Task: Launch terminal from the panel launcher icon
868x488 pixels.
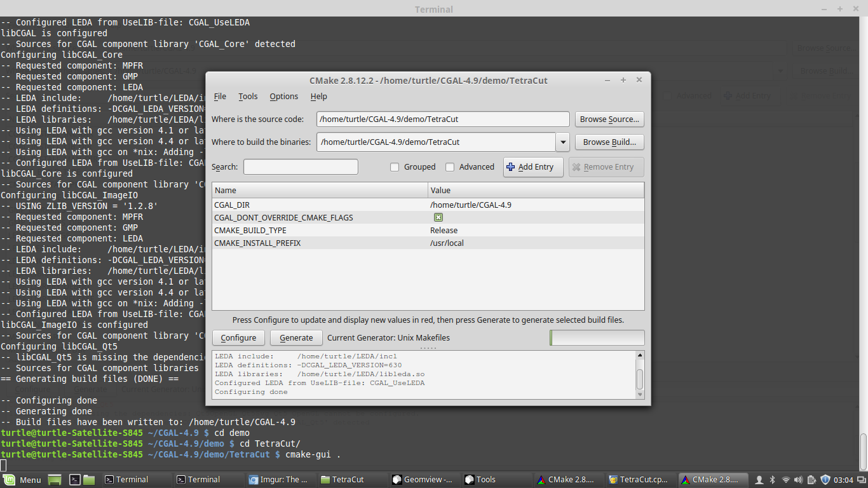Action: tap(74, 480)
